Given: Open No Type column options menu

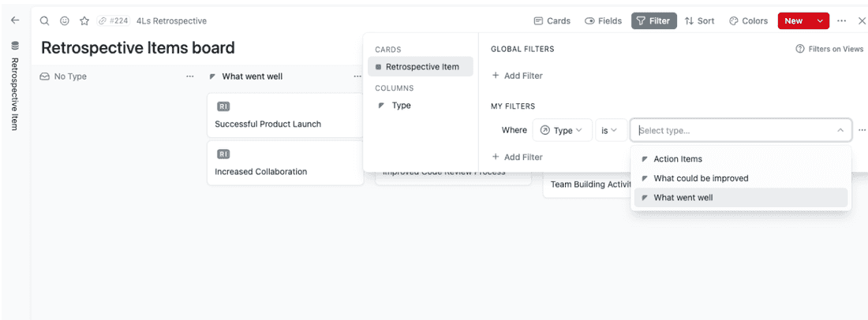Looking at the screenshot, I should [189, 76].
